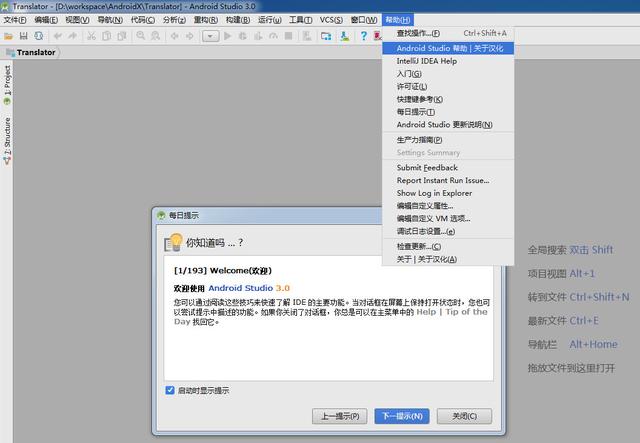Open the 视图(V) menu
The width and height of the screenshot is (640, 443).
(77, 20)
